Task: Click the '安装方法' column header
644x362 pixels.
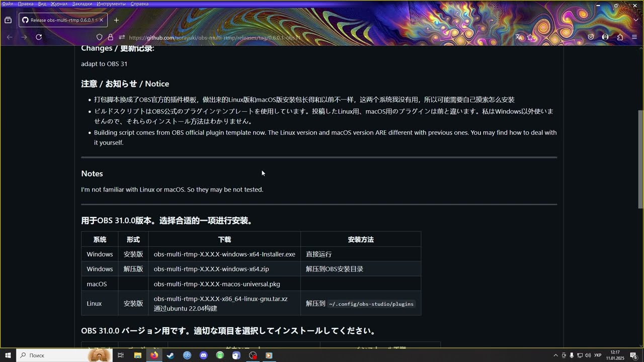Action: [x=361, y=239]
